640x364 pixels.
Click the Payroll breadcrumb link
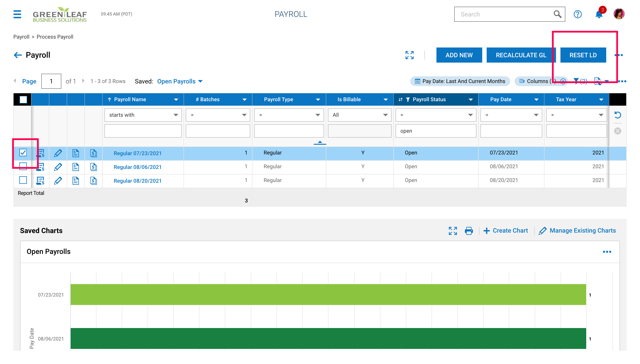click(21, 37)
